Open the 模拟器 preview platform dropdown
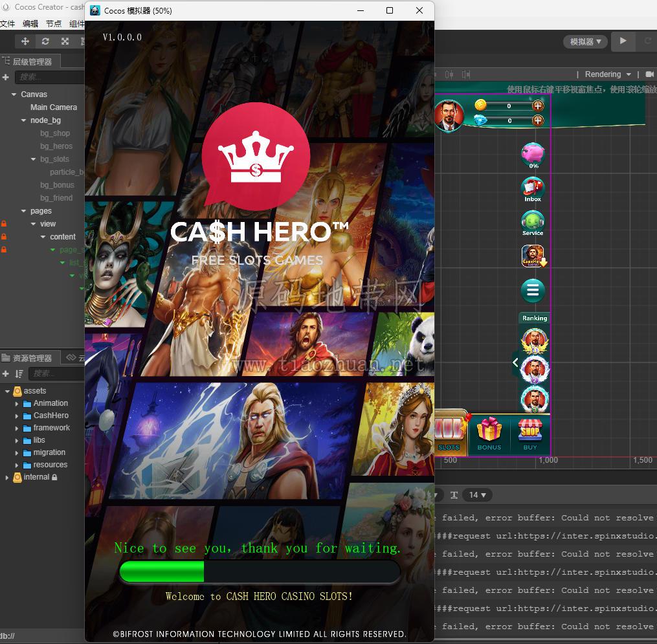The width and height of the screenshot is (657, 644). pos(585,41)
